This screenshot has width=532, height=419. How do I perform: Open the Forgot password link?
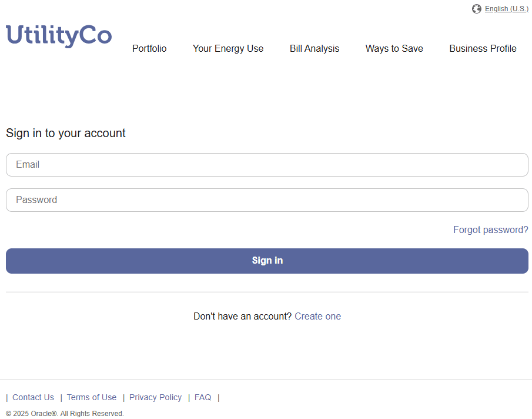pyautogui.click(x=490, y=230)
